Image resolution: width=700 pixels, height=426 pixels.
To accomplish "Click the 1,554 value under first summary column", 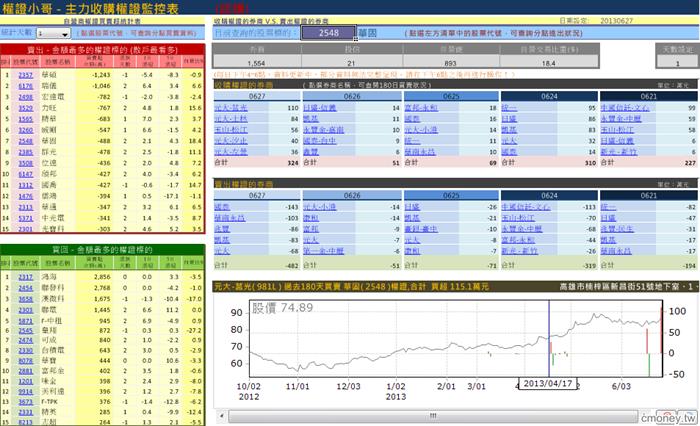I will 256,63.
